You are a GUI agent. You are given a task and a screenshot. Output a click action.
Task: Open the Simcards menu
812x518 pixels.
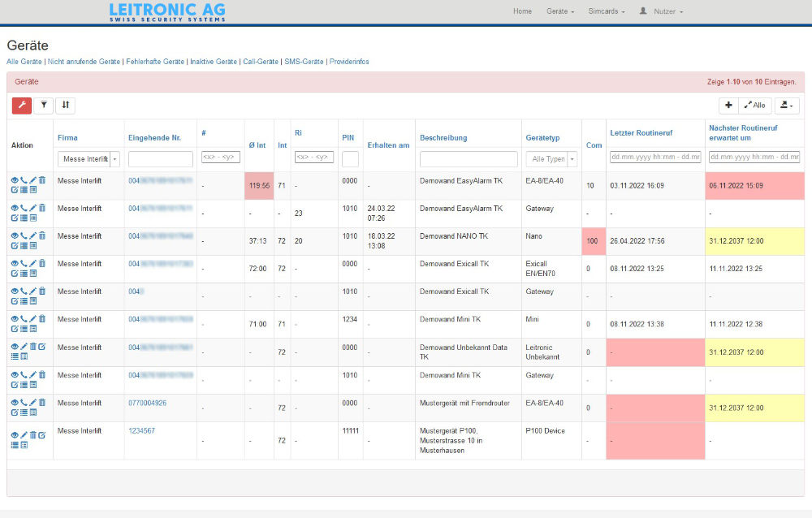pyautogui.click(x=607, y=11)
